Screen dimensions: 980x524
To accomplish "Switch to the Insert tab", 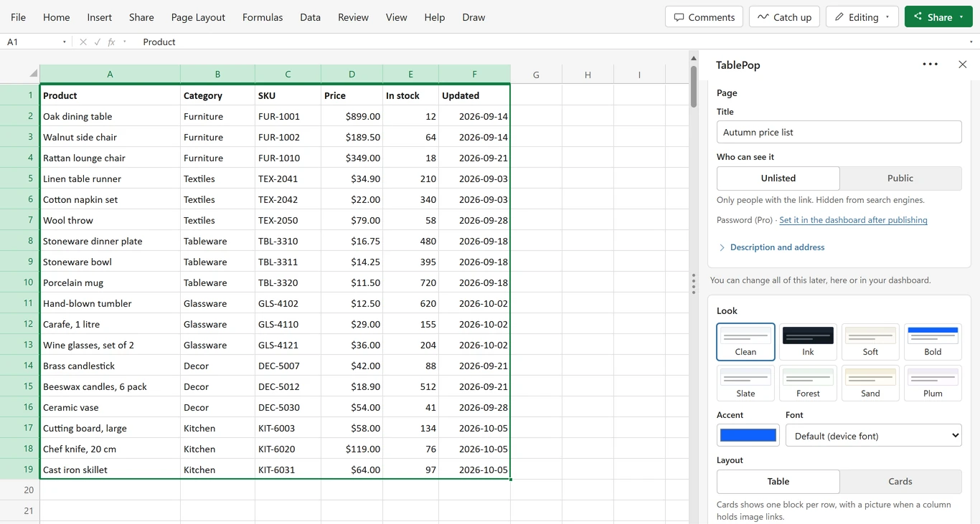I will click(100, 17).
